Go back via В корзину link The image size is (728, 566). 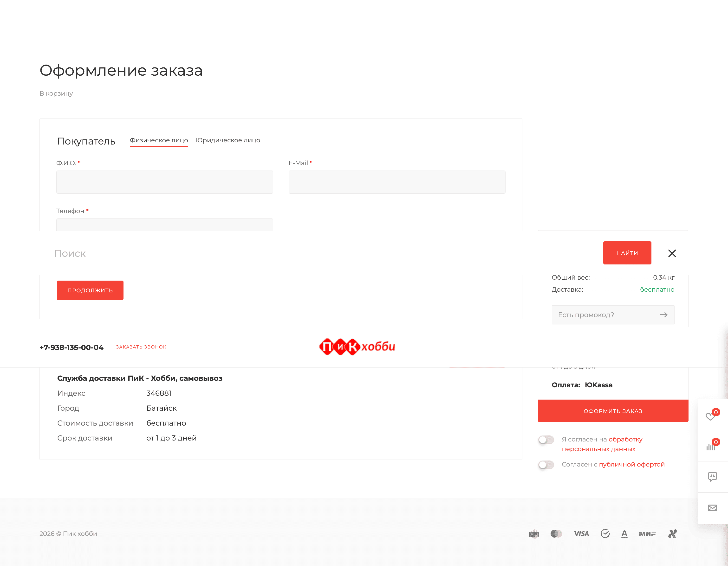(x=56, y=94)
